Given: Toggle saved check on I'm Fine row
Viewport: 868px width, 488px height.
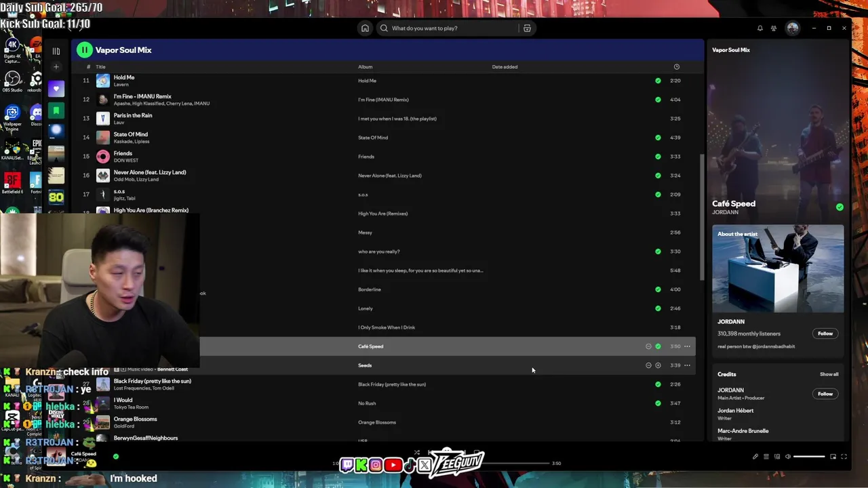Looking at the screenshot, I should pyautogui.click(x=658, y=100).
